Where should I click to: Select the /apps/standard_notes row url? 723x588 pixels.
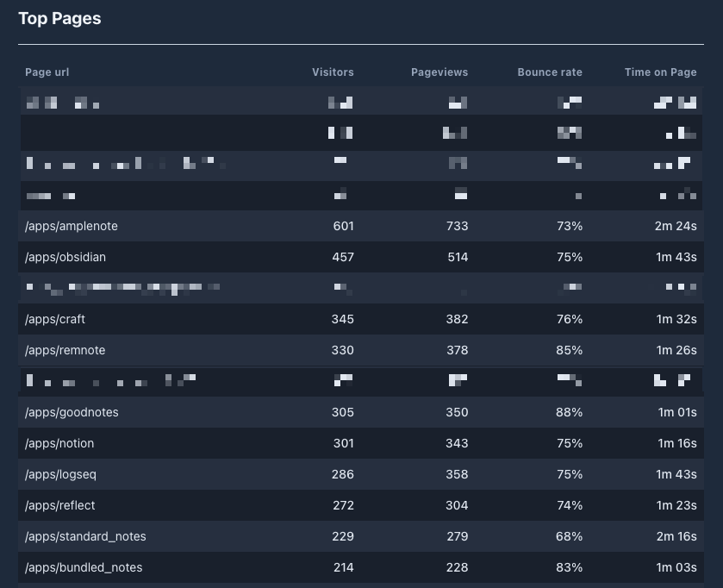point(85,536)
